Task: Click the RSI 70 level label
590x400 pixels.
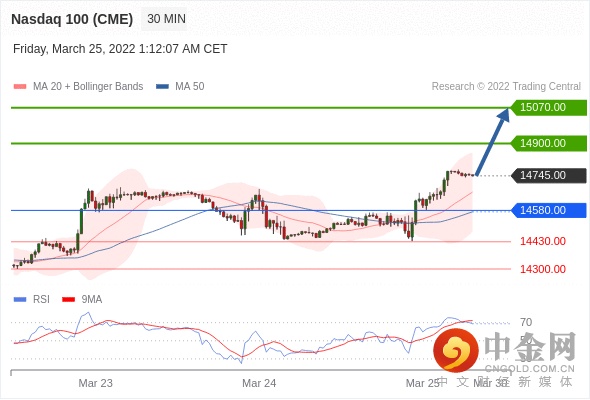Action: click(x=526, y=322)
